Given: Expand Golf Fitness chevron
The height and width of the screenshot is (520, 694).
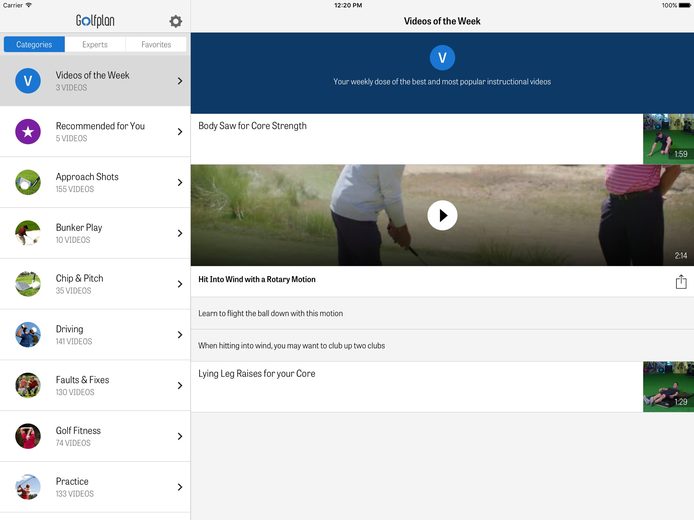Looking at the screenshot, I should [x=180, y=436].
